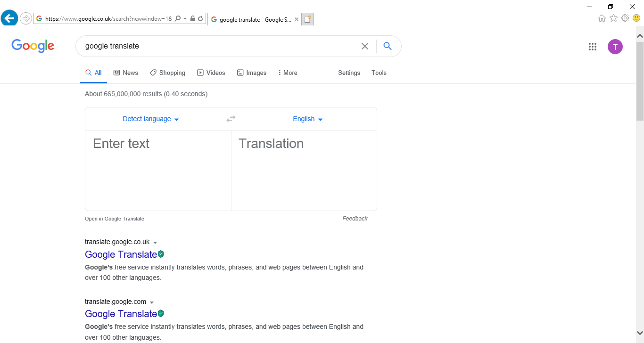The height and width of the screenshot is (343, 644).
Task: Swap languages with the double-arrow icon
Action: [x=231, y=119]
